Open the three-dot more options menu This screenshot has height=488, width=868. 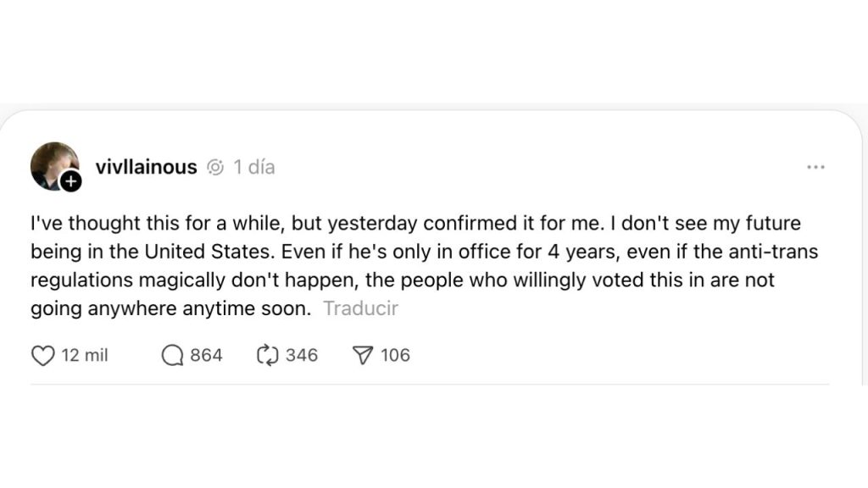click(815, 167)
